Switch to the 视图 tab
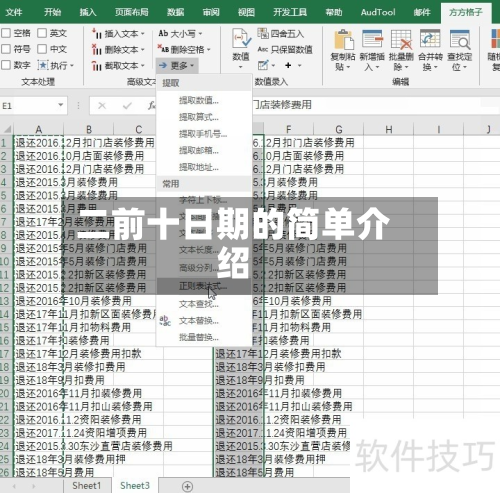 tap(246, 12)
